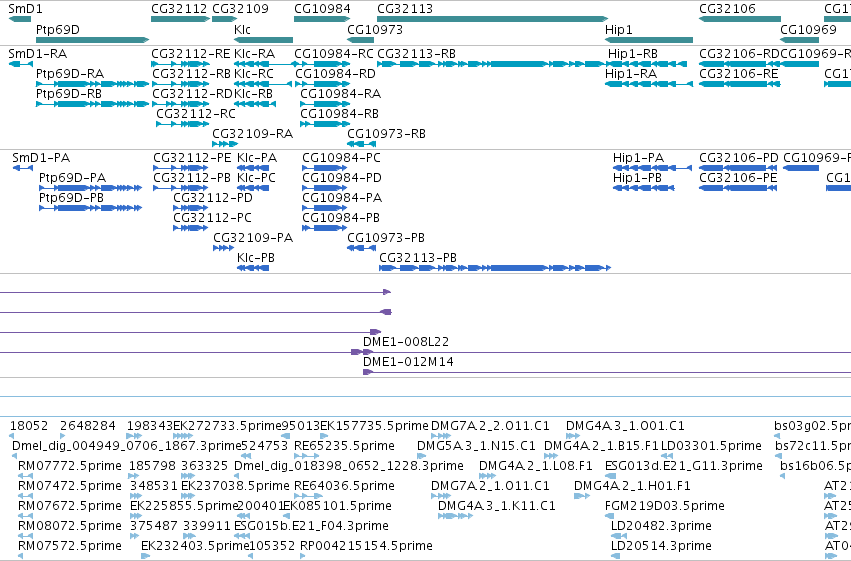Select EST LD03301.5prime
Screen dimensions: 851x561
tap(712, 446)
